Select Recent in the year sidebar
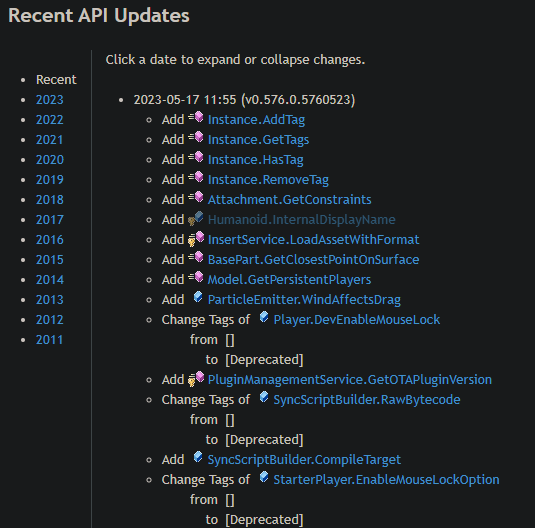The image size is (535, 528). pos(56,80)
